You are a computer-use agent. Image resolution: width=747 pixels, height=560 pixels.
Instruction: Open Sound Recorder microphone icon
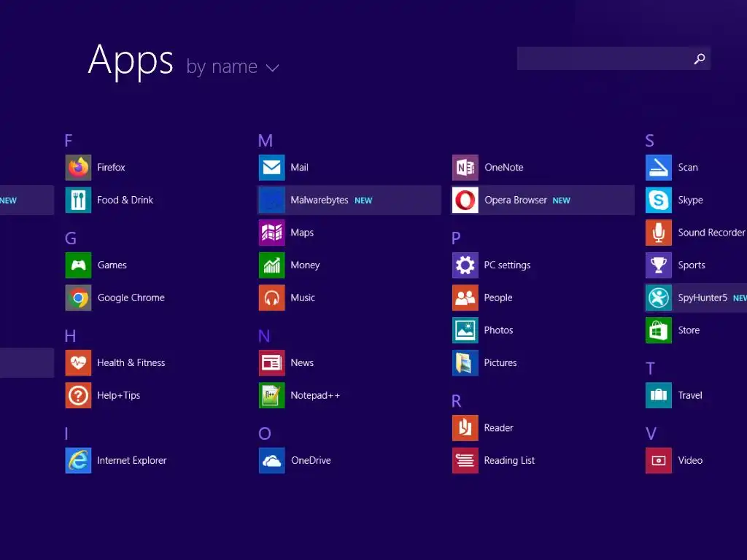[659, 233]
